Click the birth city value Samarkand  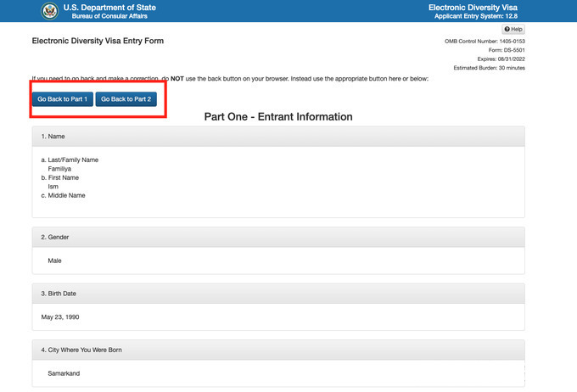tap(64, 372)
